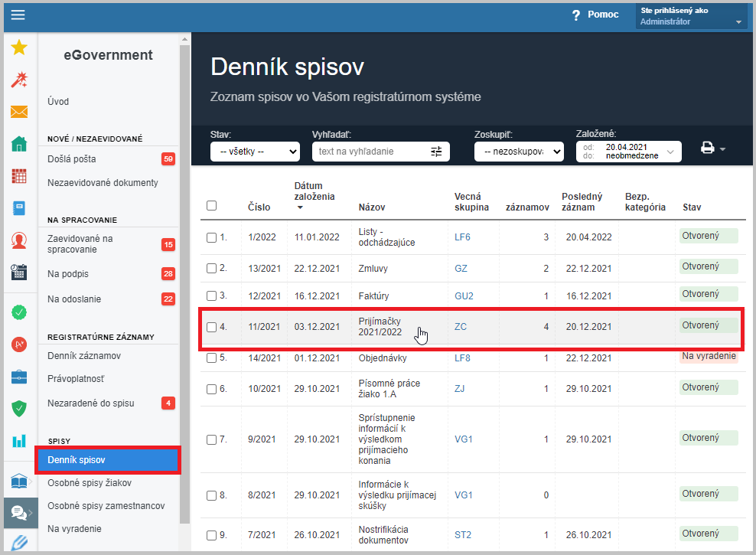Open the search filter sliders icon
Screen dimensions: 756x555
pos(436,152)
